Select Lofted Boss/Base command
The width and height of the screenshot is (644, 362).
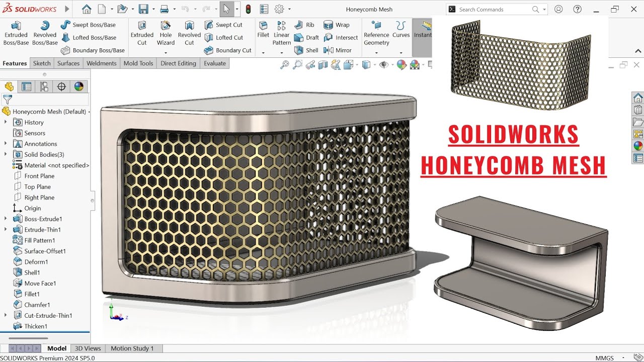tap(89, 38)
